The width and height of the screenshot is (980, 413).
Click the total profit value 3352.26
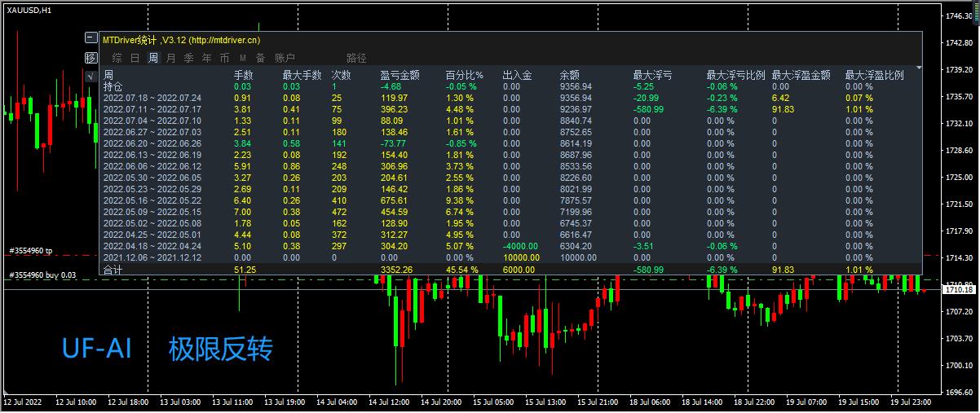(x=397, y=270)
